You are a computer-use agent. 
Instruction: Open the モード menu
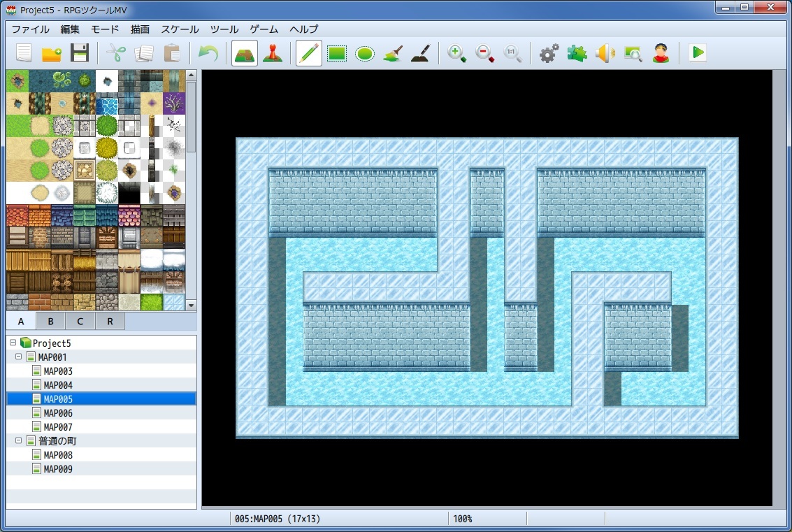pyautogui.click(x=105, y=29)
